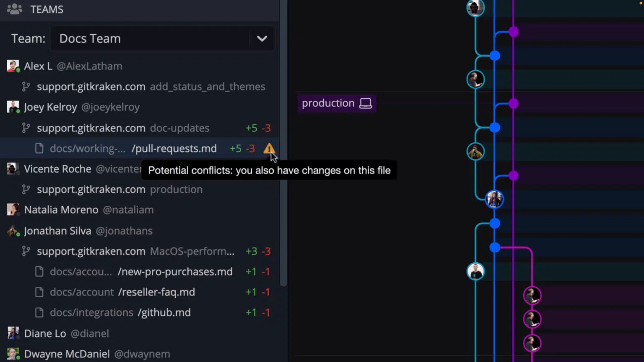Click +1 -1 count for reseller-faq.md

pyautogui.click(x=258, y=292)
